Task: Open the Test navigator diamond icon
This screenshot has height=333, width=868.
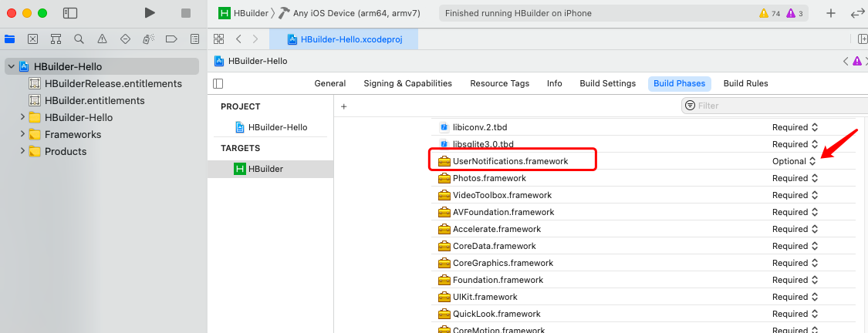Action: coord(125,39)
